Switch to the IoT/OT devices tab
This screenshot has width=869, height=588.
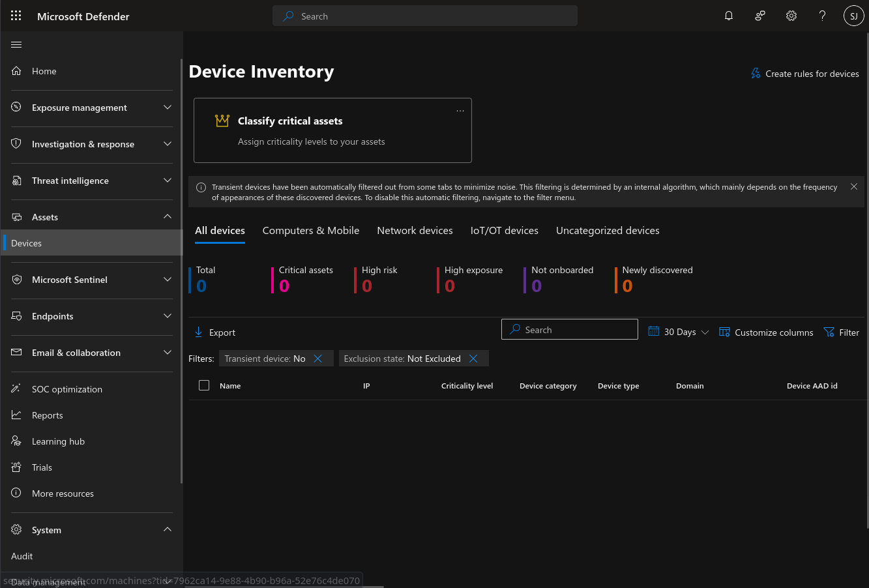pos(504,231)
